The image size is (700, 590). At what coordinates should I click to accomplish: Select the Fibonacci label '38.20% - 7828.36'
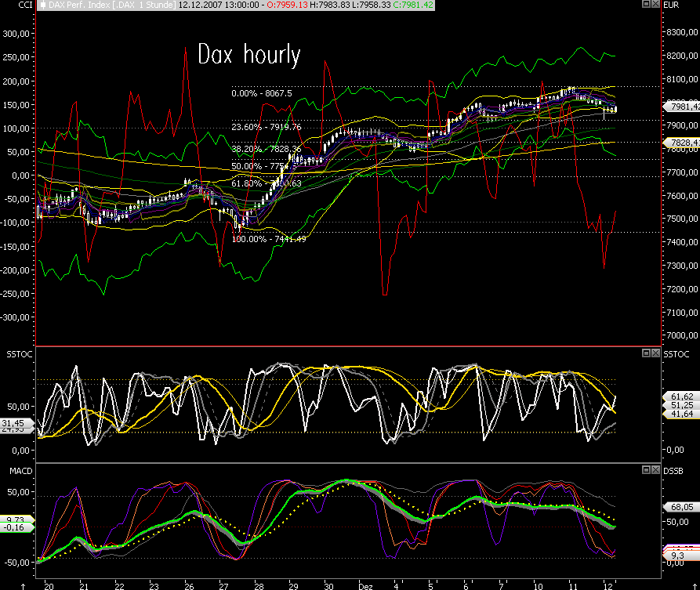point(266,149)
